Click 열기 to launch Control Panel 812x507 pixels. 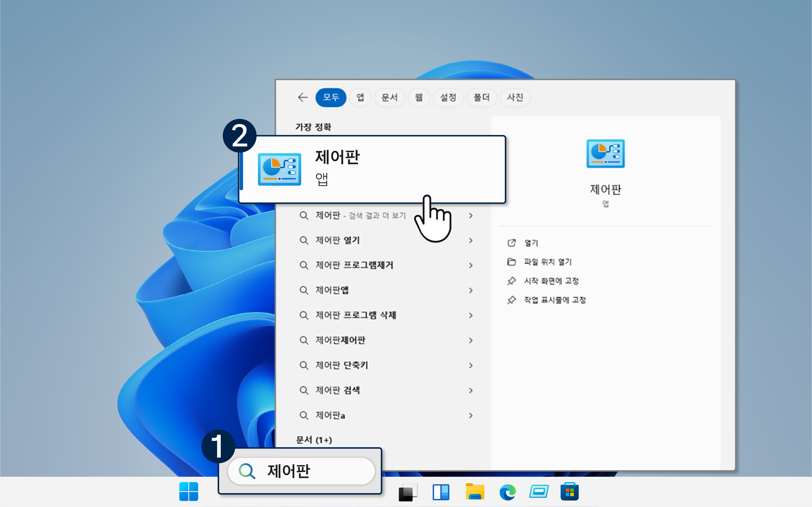[x=531, y=243]
